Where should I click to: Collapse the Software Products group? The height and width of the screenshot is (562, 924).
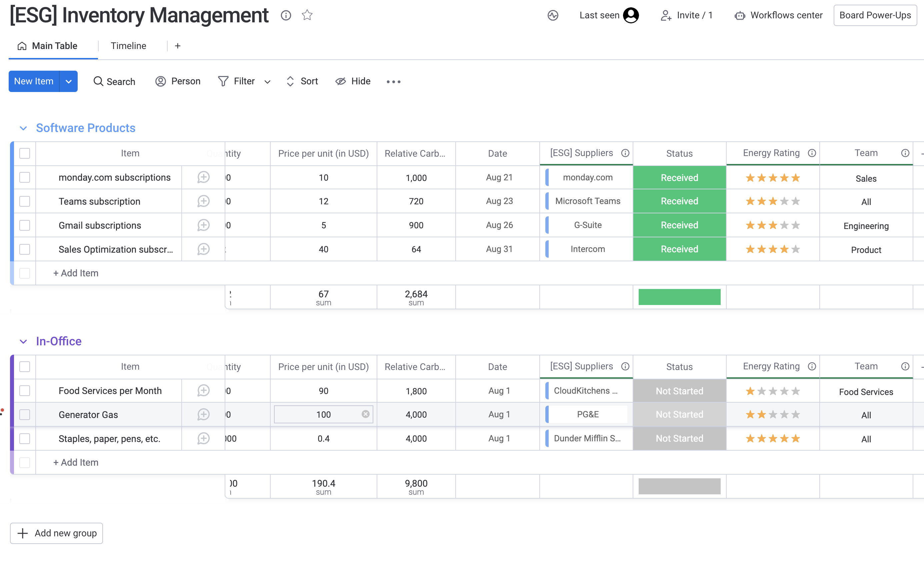23,128
